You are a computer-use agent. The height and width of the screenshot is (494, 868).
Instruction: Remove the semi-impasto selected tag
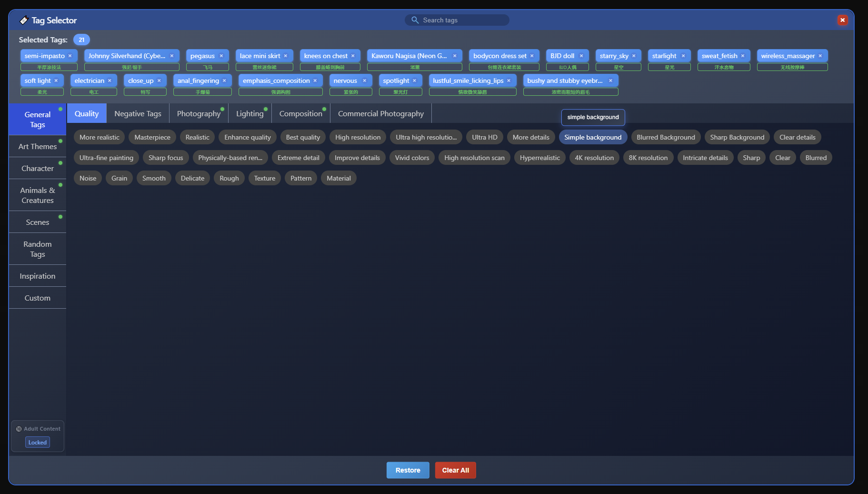(x=70, y=56)
